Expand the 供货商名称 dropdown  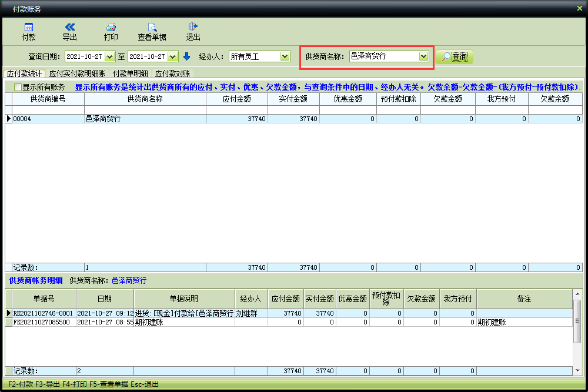[x=424, y=56]
